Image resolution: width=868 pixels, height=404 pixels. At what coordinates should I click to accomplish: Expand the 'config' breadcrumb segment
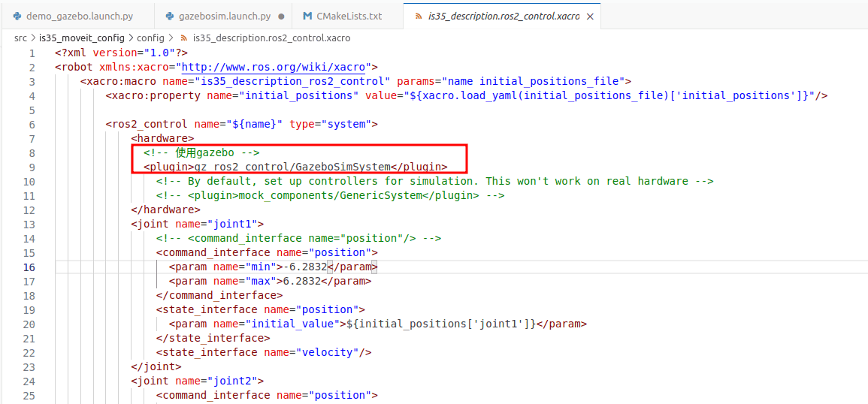click(150, 38)
